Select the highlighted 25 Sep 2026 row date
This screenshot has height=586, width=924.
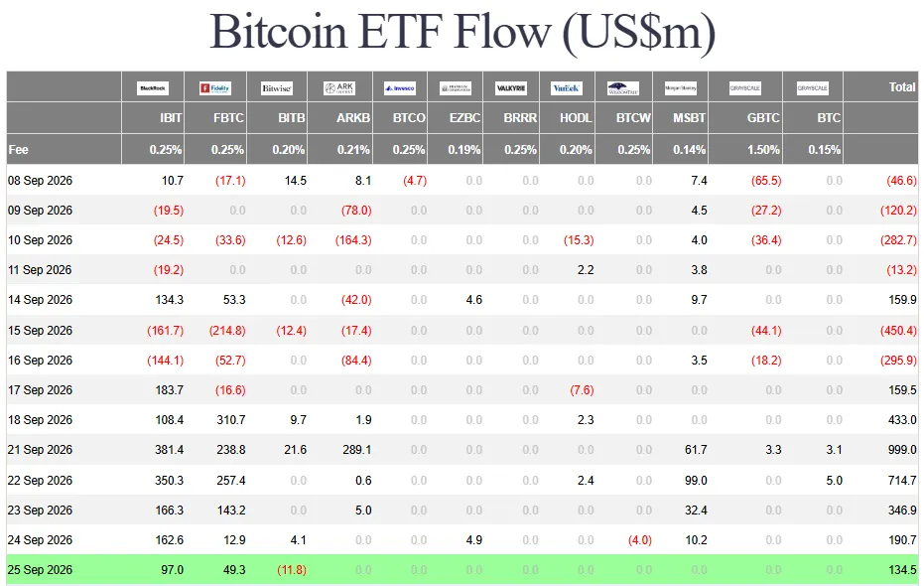(40, 570)
